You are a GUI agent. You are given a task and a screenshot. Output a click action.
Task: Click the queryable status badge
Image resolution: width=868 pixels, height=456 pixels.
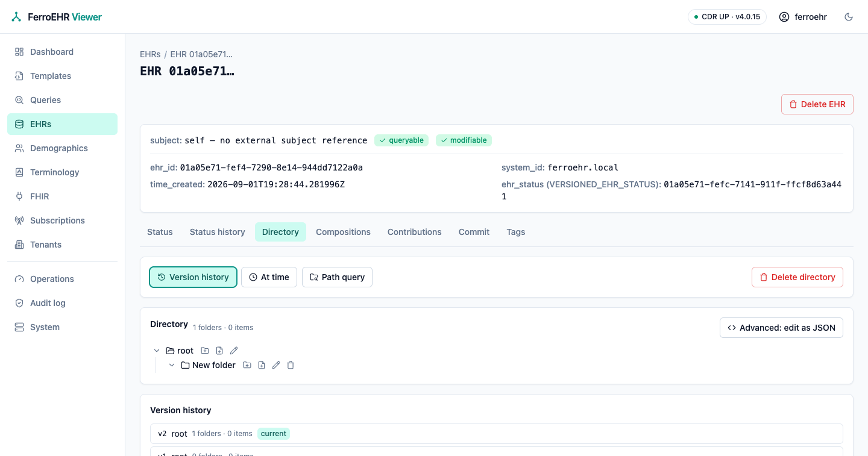(x=401, y=140)
